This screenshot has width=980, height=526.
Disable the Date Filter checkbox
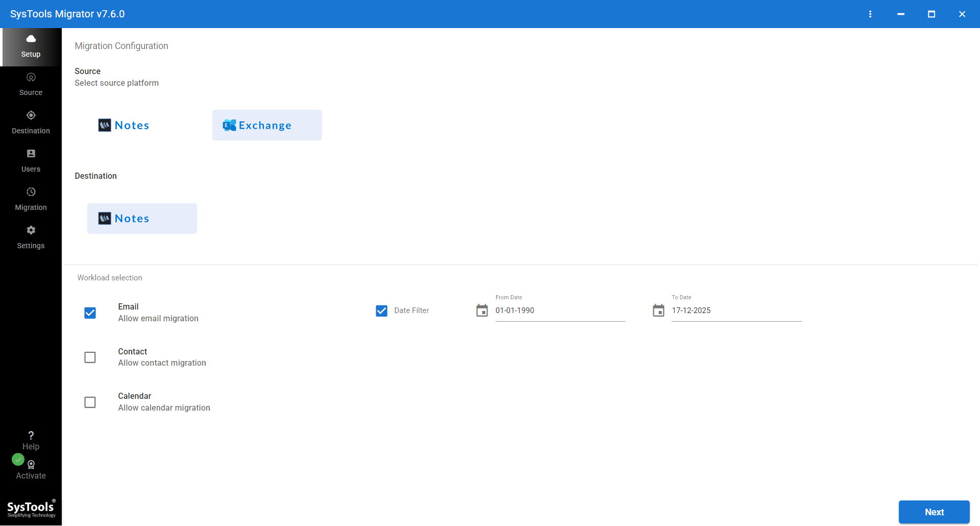[x=382, y=310]
